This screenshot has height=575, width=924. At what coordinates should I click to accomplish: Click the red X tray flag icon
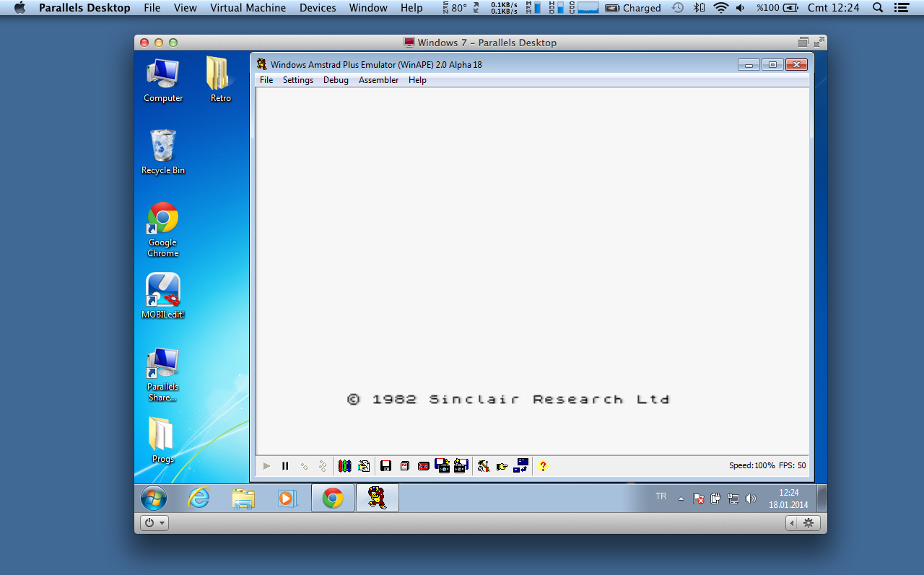click(x=699, y=499)
